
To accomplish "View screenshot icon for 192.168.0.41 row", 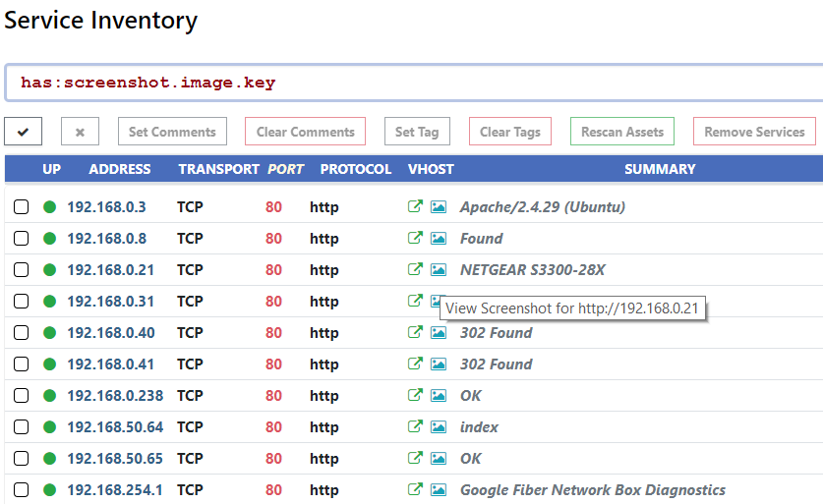I will 439,364.
